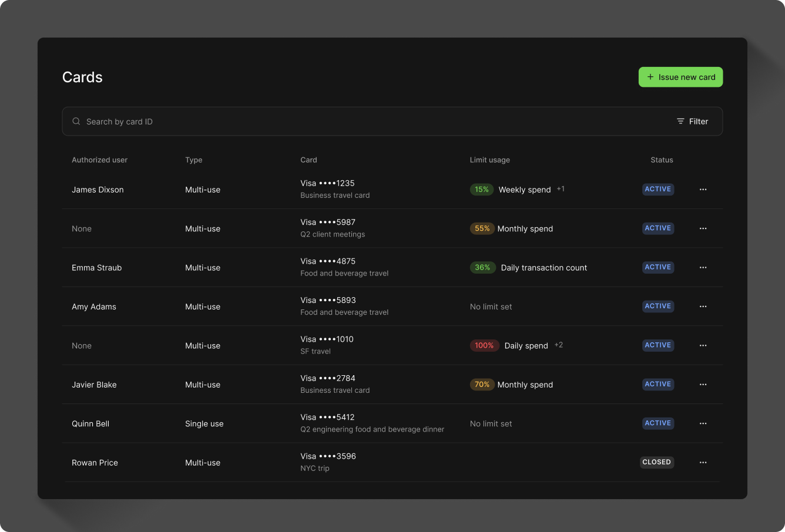Screen dimensions: 785x532
Task: Select the 100% Daily spend usage badge
Action: click(x=484, y=346)
